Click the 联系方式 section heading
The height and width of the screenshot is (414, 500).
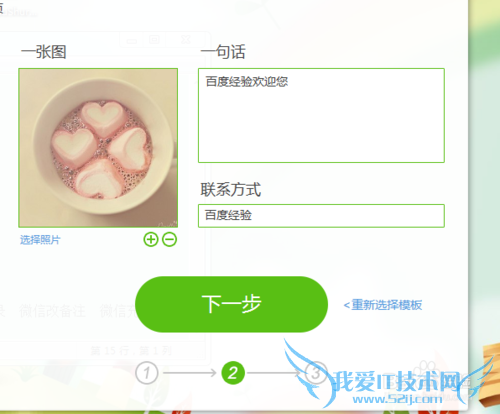tap(230, 190)
